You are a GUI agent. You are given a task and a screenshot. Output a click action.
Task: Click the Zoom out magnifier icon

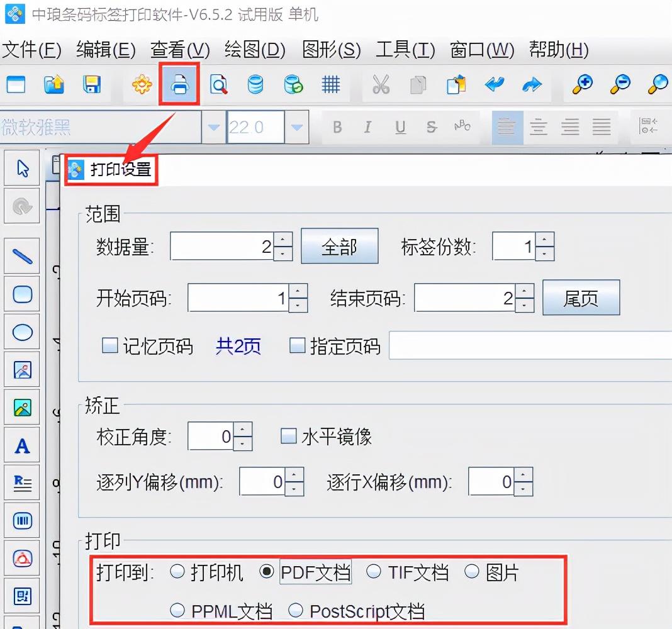pos(620,84)
